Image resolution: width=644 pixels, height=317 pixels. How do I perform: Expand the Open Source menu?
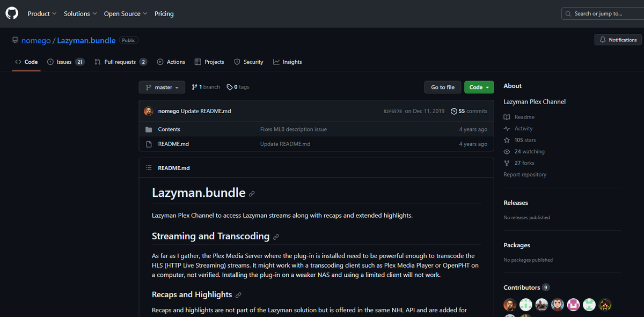point(126,13)
